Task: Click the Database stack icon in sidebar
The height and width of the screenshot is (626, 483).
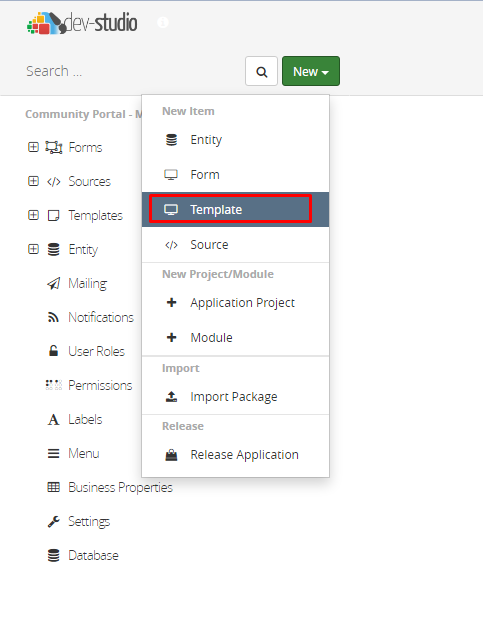Action: (x=53, y=555)
